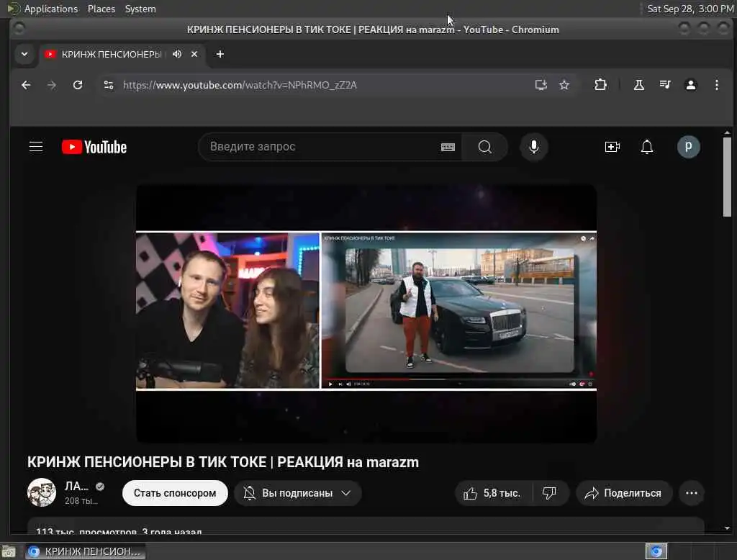Bookmark this page with the star icon
Screen dimensions: 737x560
click(564, 85)
